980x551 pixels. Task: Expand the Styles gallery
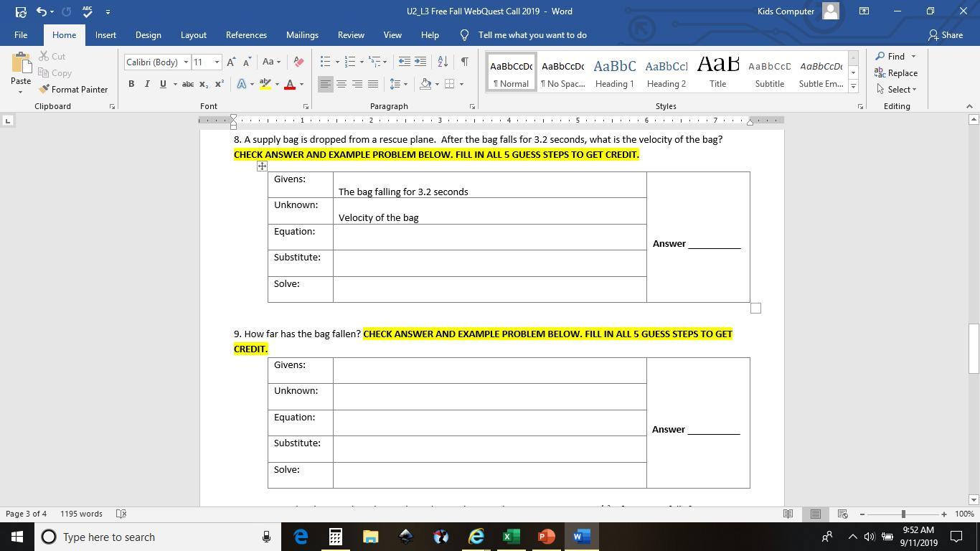(853, 87)
